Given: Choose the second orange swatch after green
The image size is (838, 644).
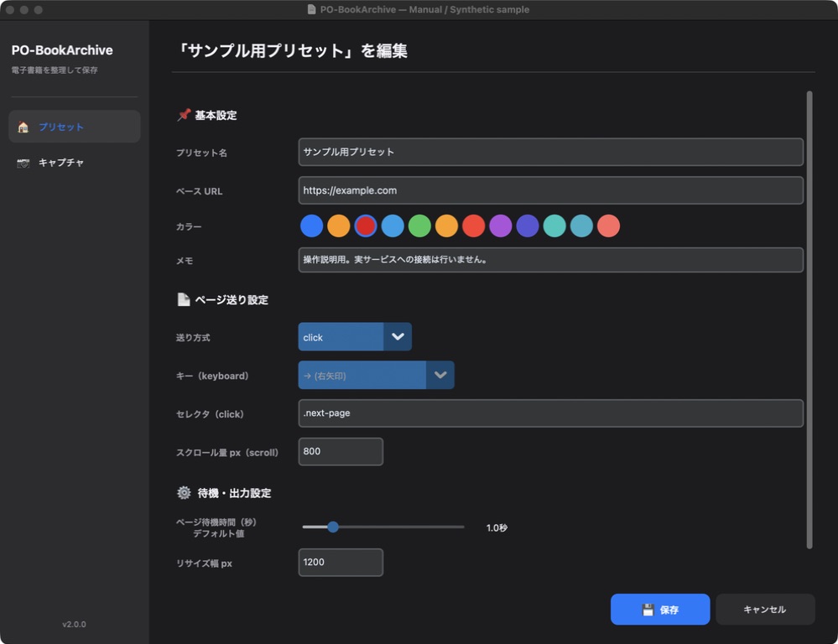Looking at the screenshot, I should (446, 226).
